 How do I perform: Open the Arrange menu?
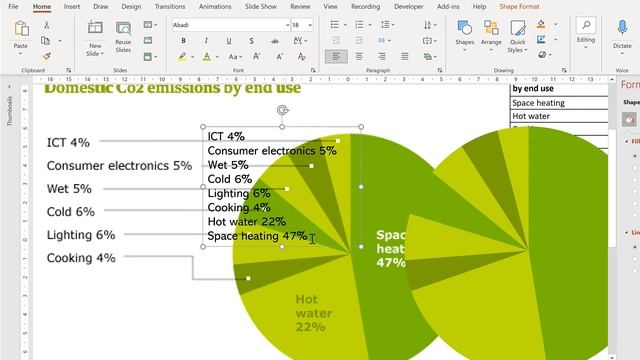[x=491, y=36]
